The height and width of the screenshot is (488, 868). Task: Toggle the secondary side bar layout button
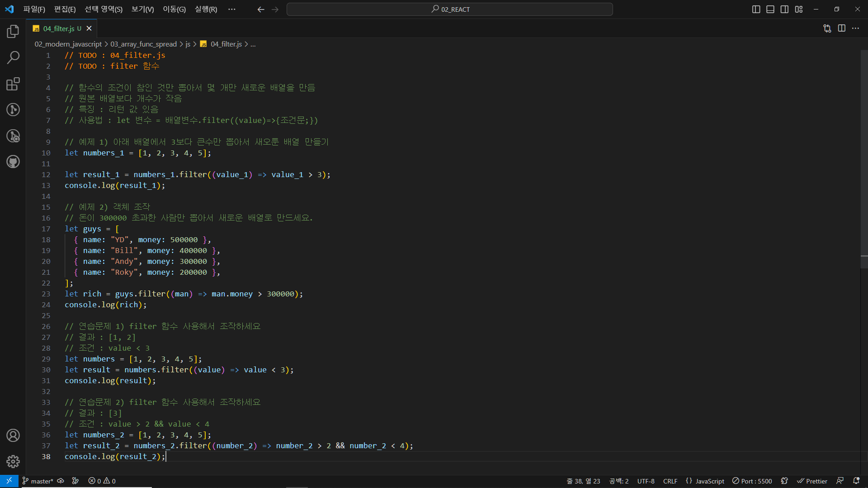[x=784, y=9]
